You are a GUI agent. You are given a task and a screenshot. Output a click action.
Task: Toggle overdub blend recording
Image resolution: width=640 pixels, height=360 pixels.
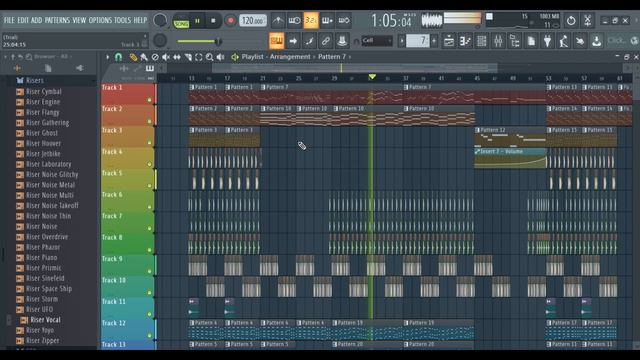pos(327,20)
